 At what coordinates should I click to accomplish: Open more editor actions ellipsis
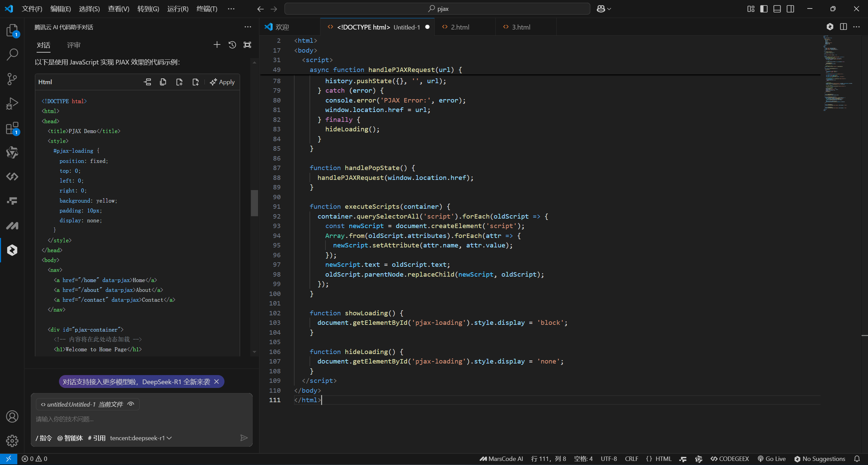pos(856,27)
